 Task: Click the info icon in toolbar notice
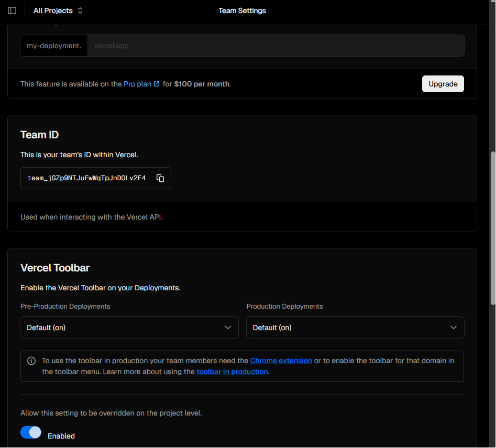coord(31,361)
